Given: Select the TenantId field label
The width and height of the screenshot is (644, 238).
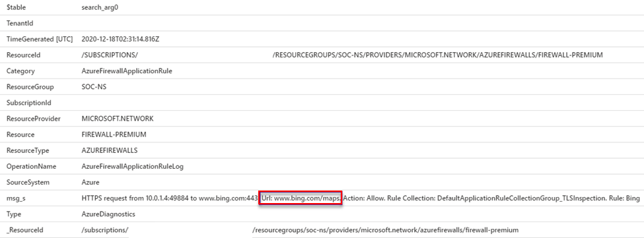Looking at the screenshot, I should point(20,23).
